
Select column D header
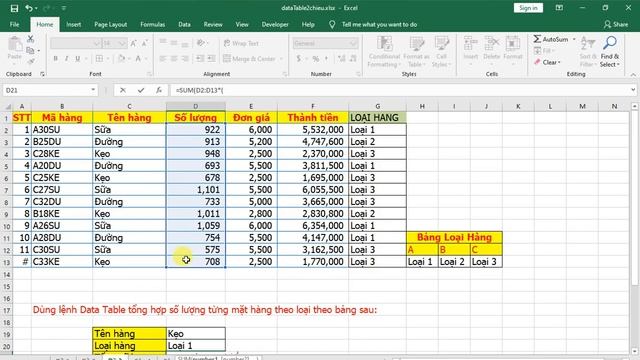196,106
